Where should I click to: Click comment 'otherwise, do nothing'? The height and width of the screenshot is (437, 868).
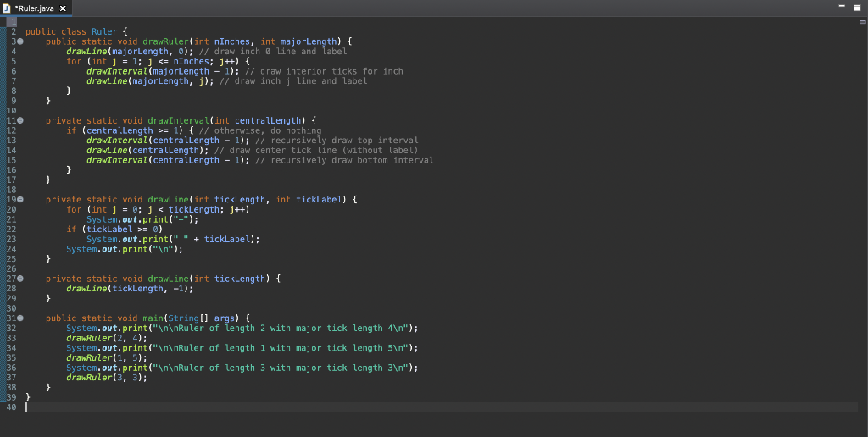click(x=260, y=130)
